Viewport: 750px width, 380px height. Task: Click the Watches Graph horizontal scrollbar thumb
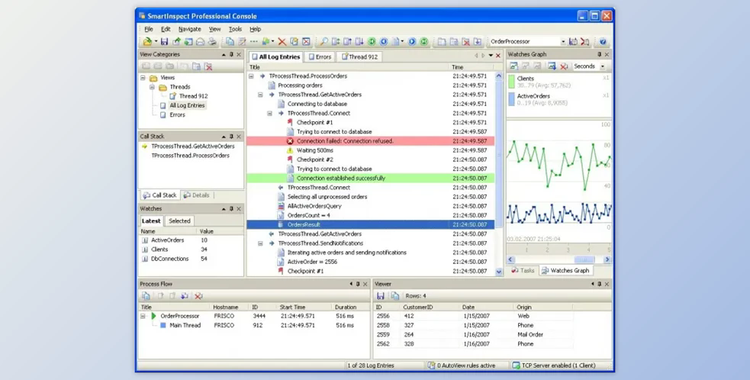pos(584,259)
